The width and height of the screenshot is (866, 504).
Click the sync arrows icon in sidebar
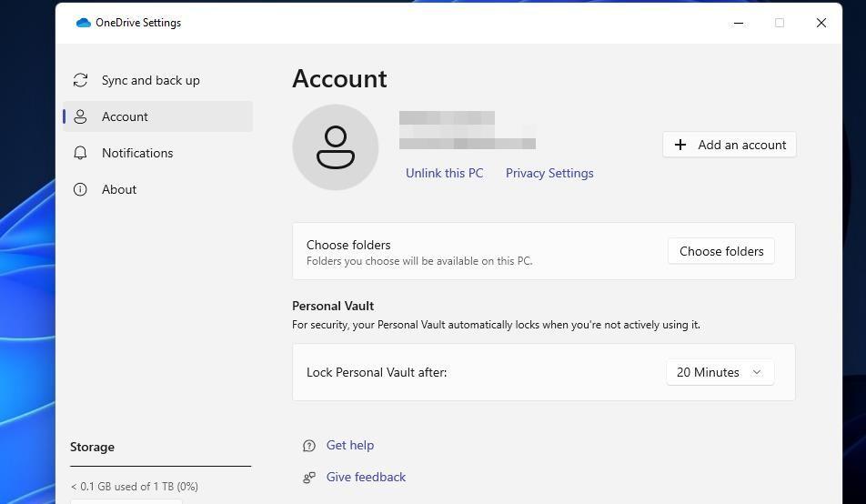click(80, 80)
